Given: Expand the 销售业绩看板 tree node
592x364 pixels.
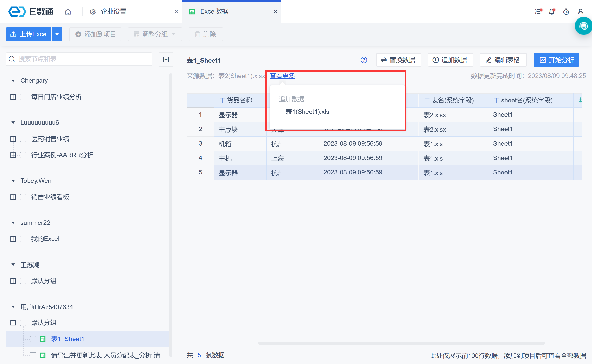Looking at the screenshot, I should click(x=13, y=197).
